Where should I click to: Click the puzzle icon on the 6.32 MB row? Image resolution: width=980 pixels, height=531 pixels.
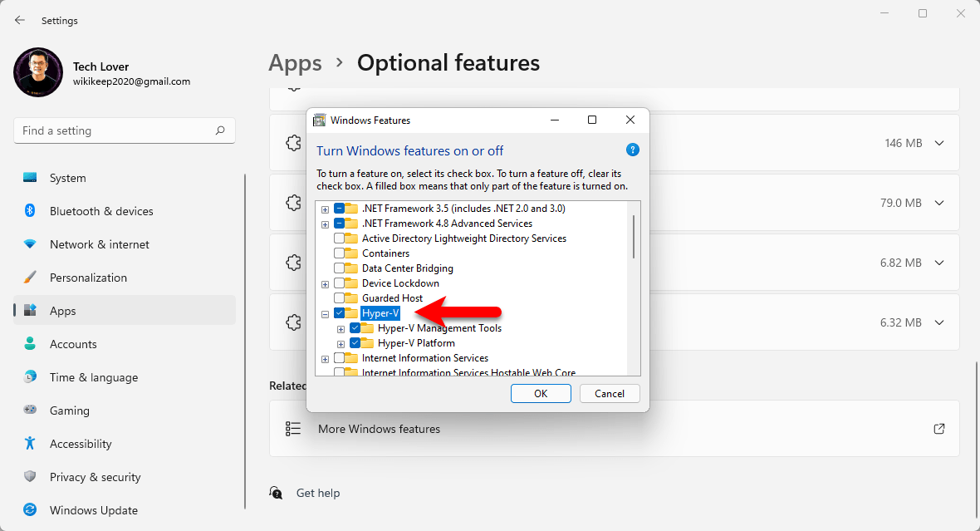pos(293,322)
